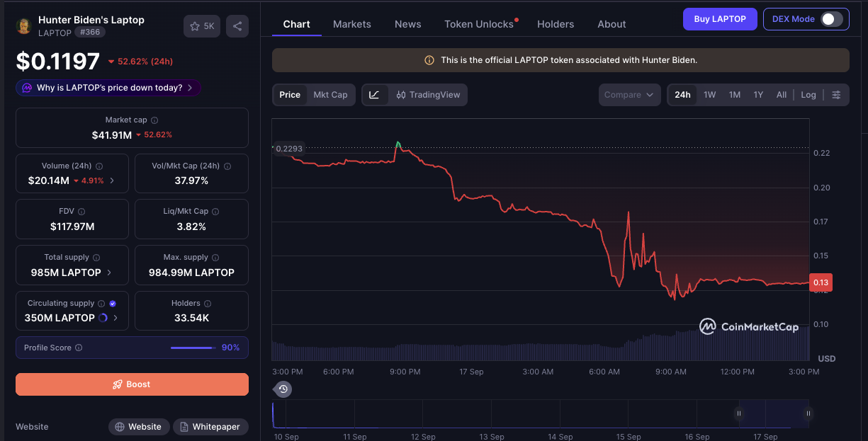The image size is (868, 441).
Task: Expand the Volume (24h) details chevron
Action: pos(112,181)
